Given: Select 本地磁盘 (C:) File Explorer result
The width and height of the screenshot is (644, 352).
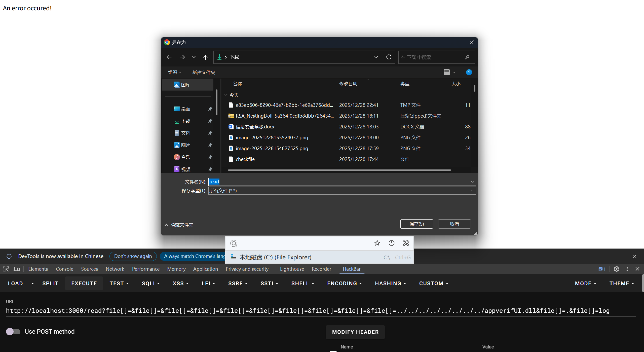Looking at the screenshot, I should 319,257.
